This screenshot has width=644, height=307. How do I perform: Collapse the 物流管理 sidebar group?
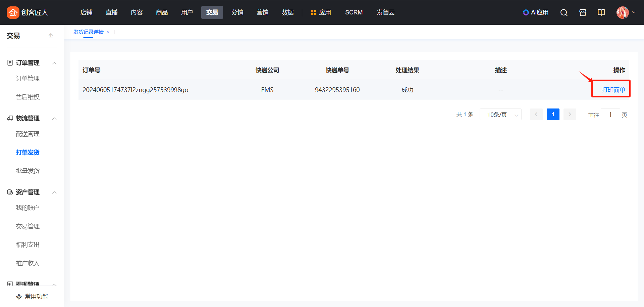coord(54,119)
